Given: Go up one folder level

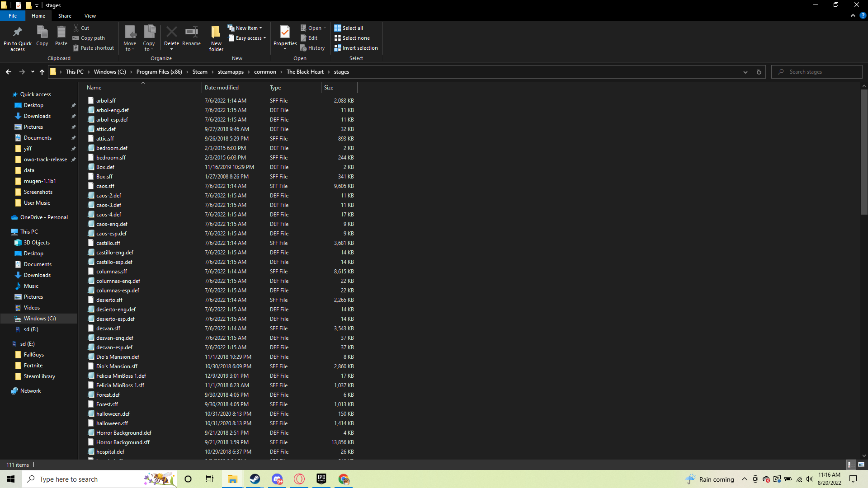Looking at the screenshot, I should click(42, 72).
